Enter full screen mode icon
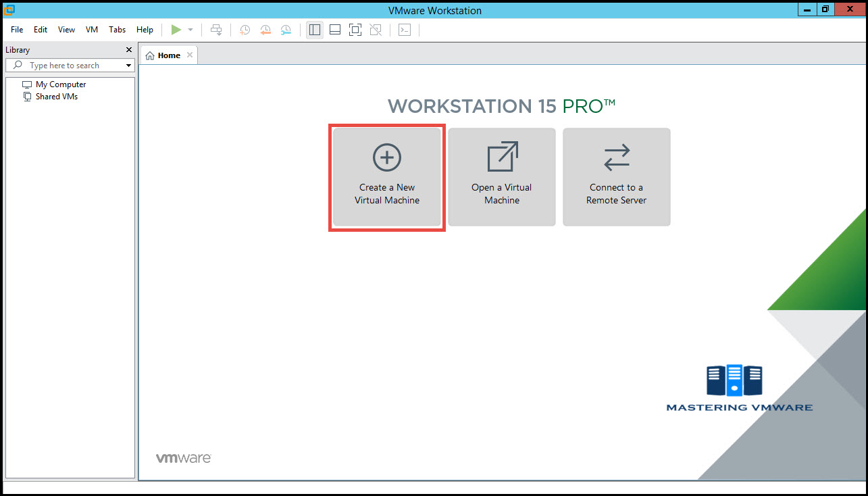 [355, 30]
